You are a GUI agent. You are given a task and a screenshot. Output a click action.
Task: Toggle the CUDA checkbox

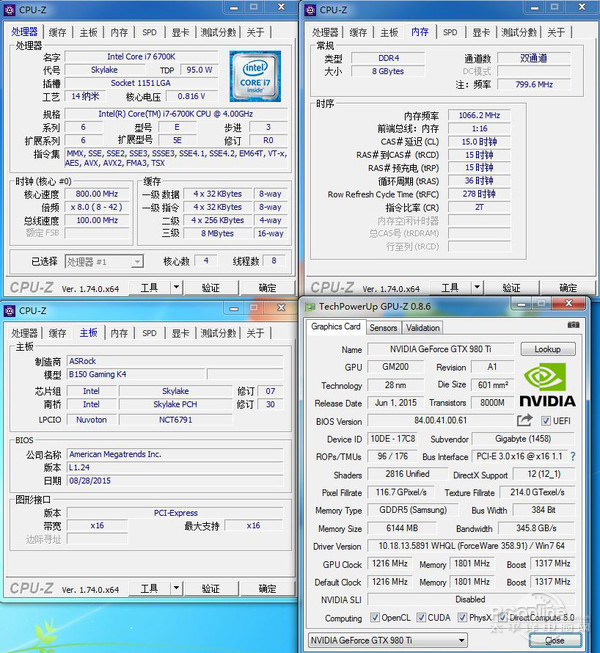click(x=421, y=617)
